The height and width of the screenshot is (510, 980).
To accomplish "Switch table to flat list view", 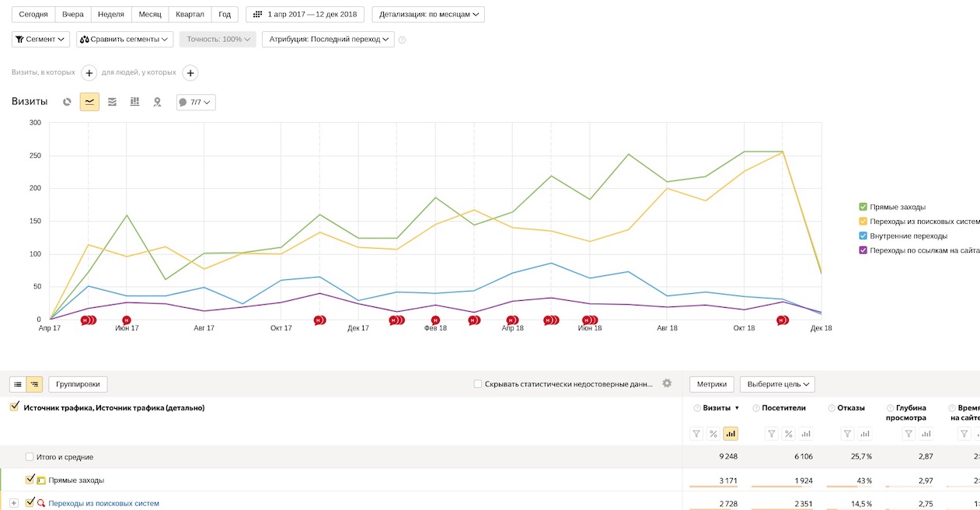I will [18, 384].
